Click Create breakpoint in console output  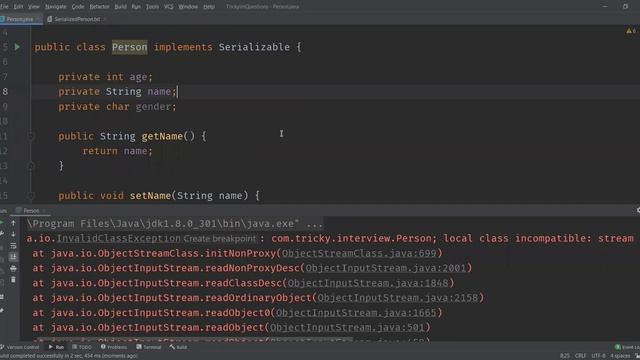(x=219, y=238)
